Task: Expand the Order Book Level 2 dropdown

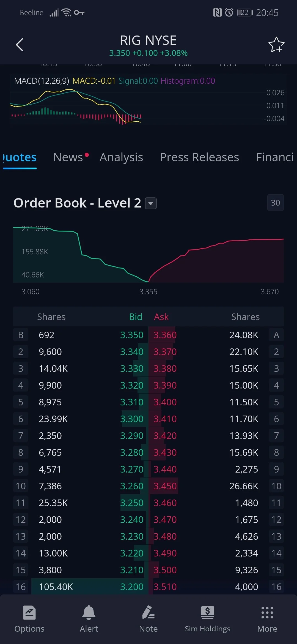Action: coord(151,203)
